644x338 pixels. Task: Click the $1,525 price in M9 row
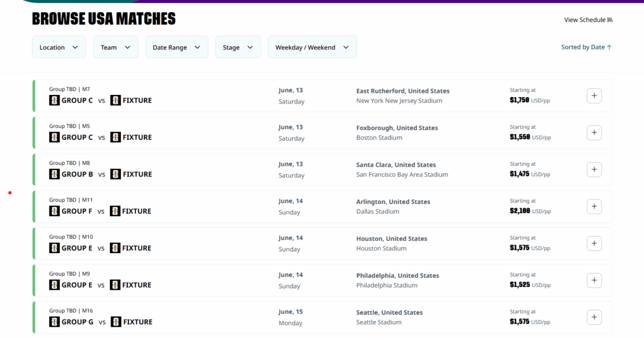(519, 285)
